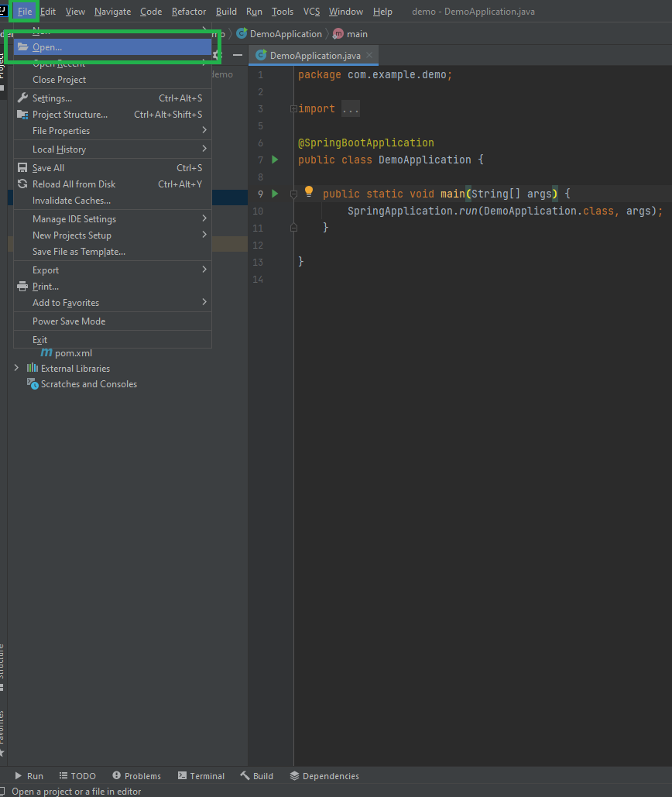
Task: Click the yellow lightbulb intention icon
Action: coord(308,191)
